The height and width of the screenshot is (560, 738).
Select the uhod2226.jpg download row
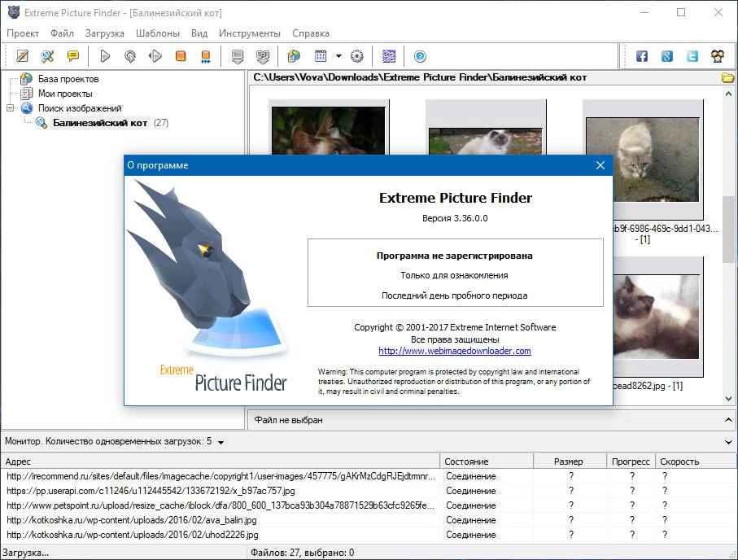pos(369,535)
